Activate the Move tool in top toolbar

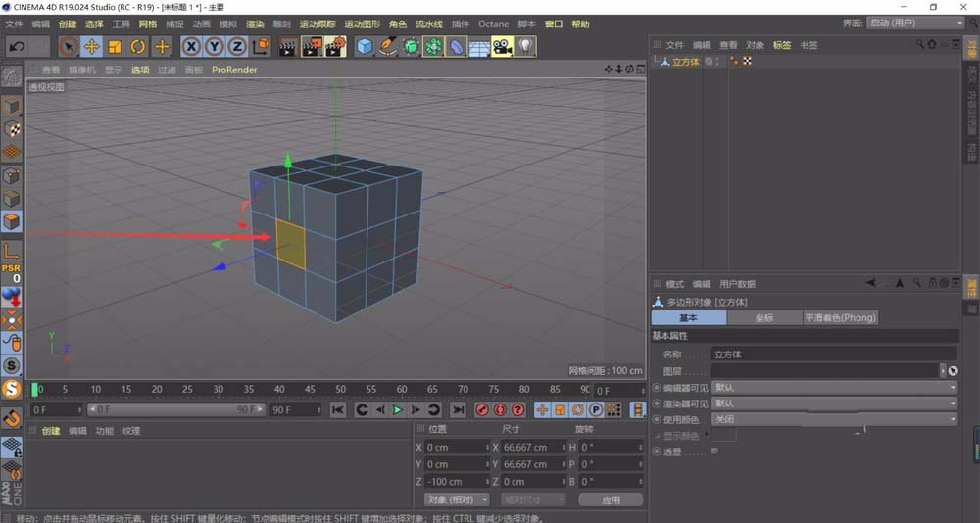pos(92,47)
